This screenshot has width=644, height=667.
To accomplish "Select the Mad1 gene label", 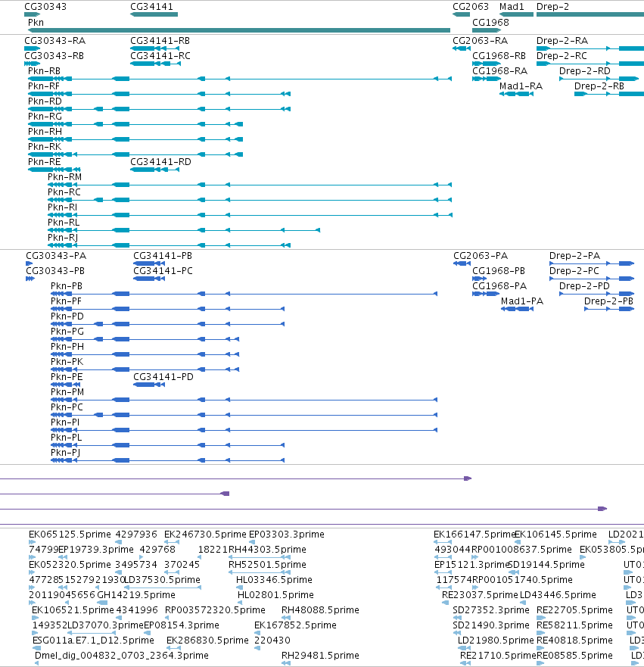I will [512, 6].
